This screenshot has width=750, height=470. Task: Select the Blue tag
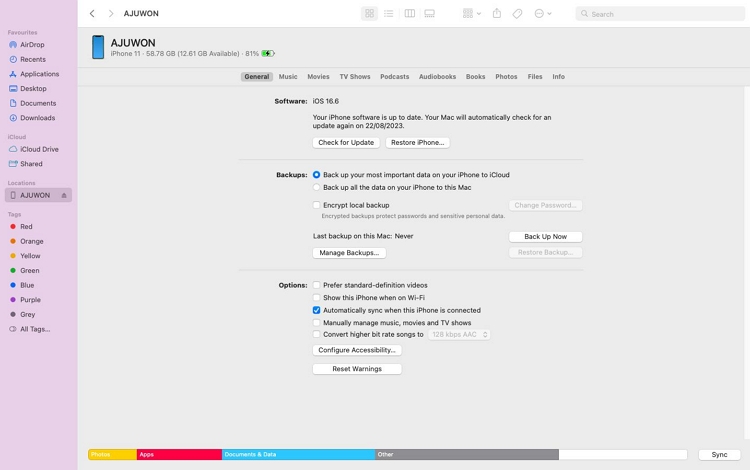pyautogui.click(x=27, y=285)
